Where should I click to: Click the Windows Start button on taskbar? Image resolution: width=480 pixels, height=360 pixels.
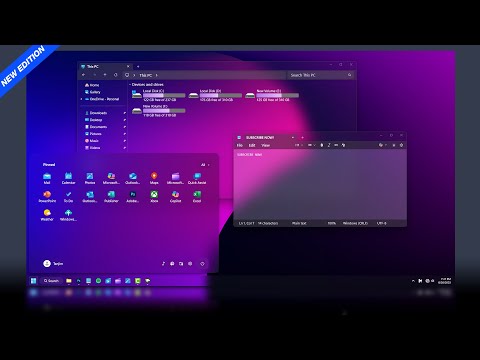(x=33, y=281)
